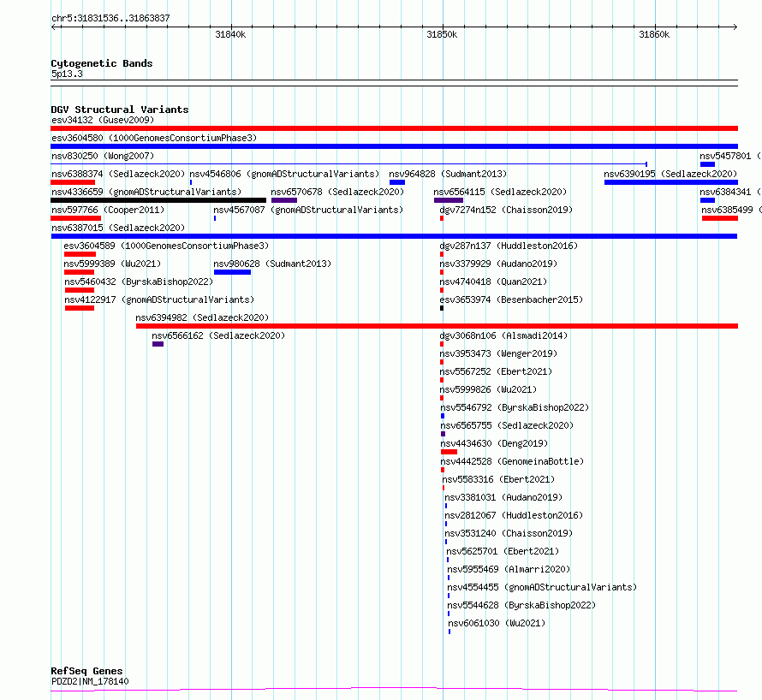The image size is (762, 700).
Task: Open nsv6390195 (Sedlazeck2020) variant
Action: click(x=670, y=174)
